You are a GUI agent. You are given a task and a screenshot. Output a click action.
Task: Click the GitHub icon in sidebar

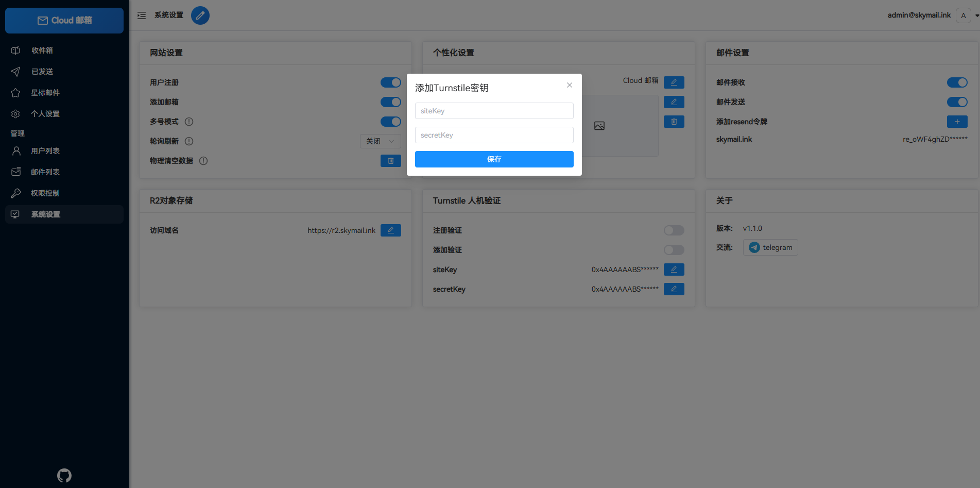pos(64,475)
